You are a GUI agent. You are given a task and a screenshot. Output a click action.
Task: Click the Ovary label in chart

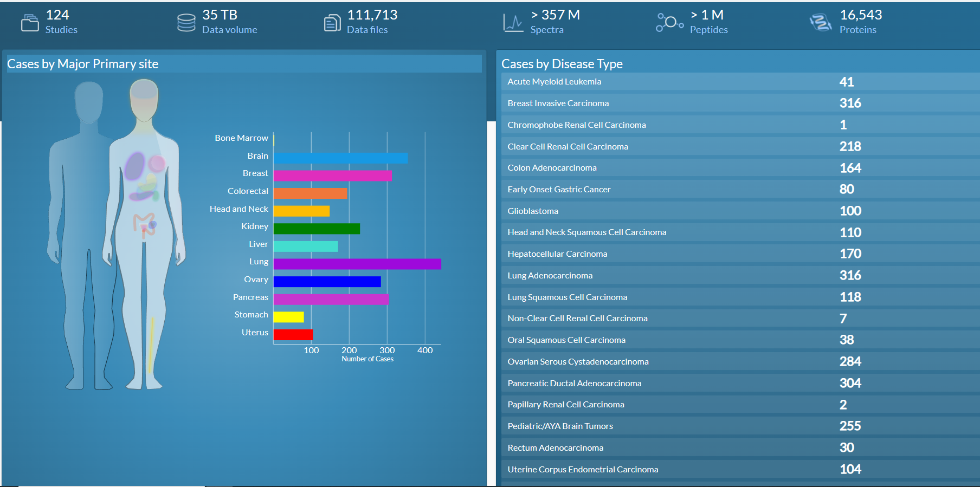256,280
